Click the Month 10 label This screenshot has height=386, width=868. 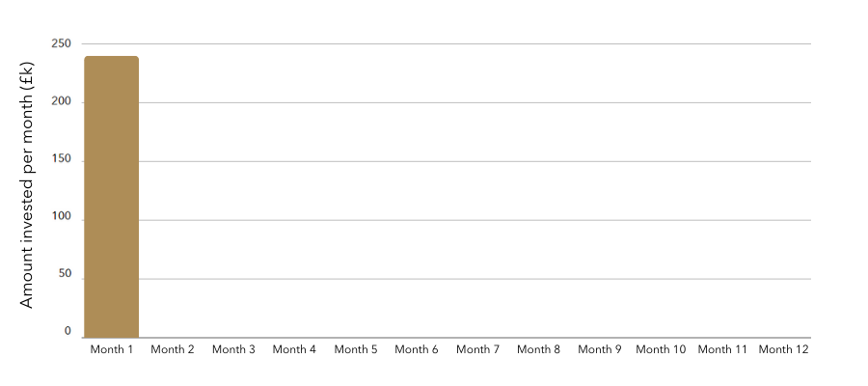point(661,349)
